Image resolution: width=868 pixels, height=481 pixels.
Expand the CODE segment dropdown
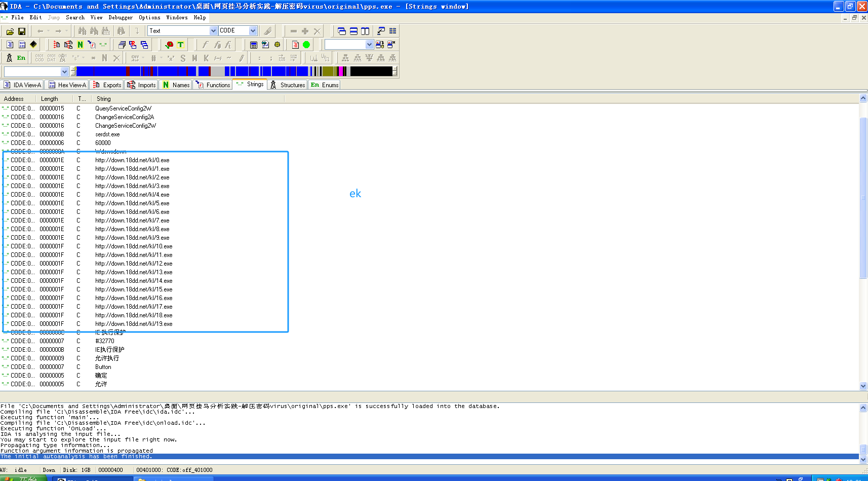point(253,31)
